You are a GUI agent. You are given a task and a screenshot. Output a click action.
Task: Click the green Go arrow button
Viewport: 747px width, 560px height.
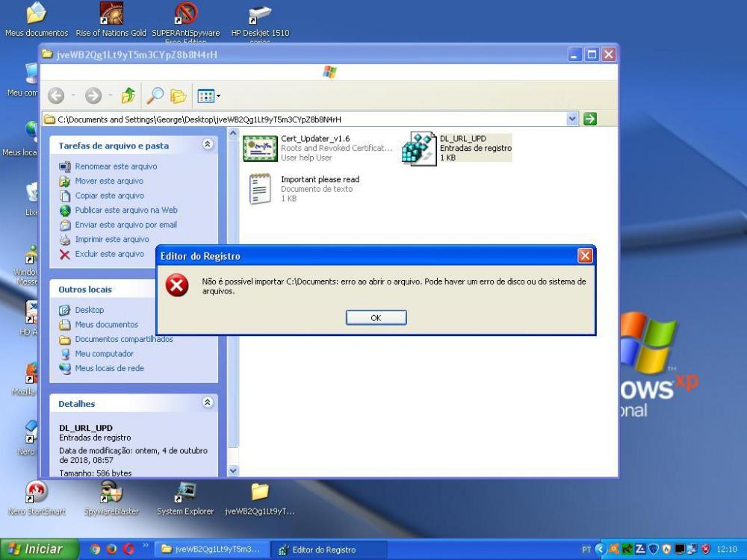pyautogui.click(x=589, y=119)
